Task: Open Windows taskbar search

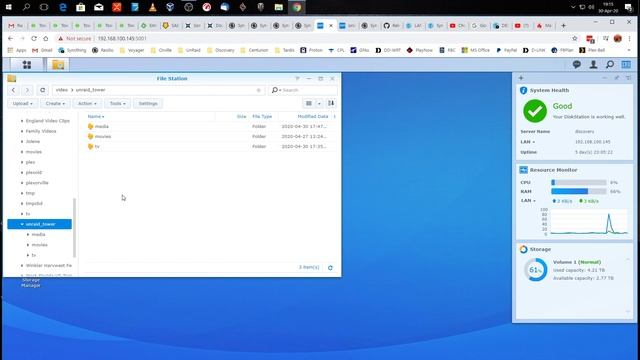Action: tap(27, 7)
